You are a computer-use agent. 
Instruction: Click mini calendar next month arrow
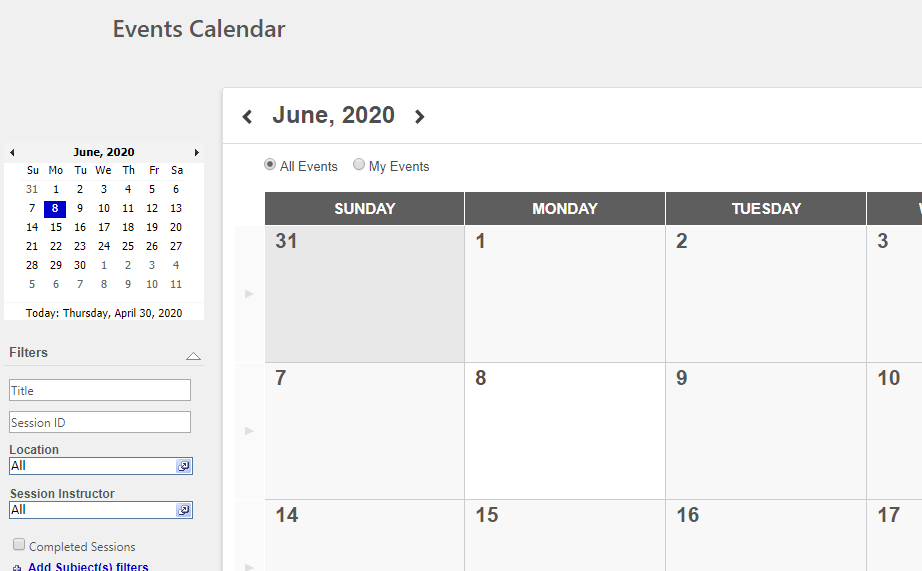196,153
